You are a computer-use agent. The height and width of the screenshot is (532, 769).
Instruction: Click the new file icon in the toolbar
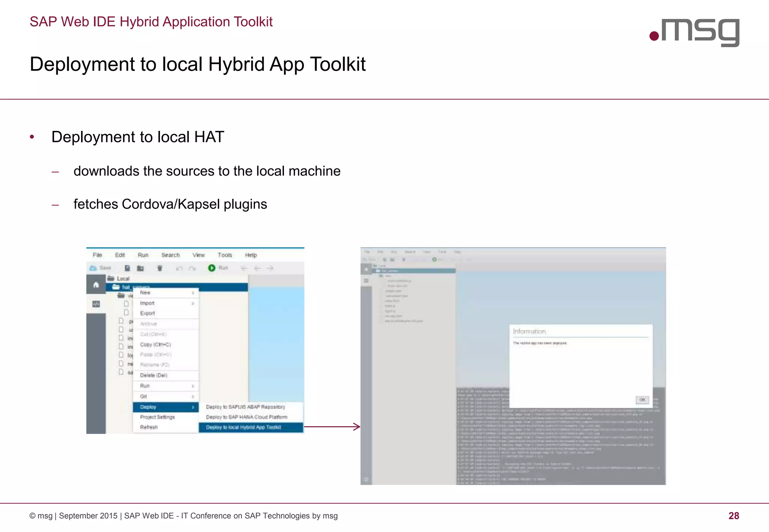tap(127, 268)
